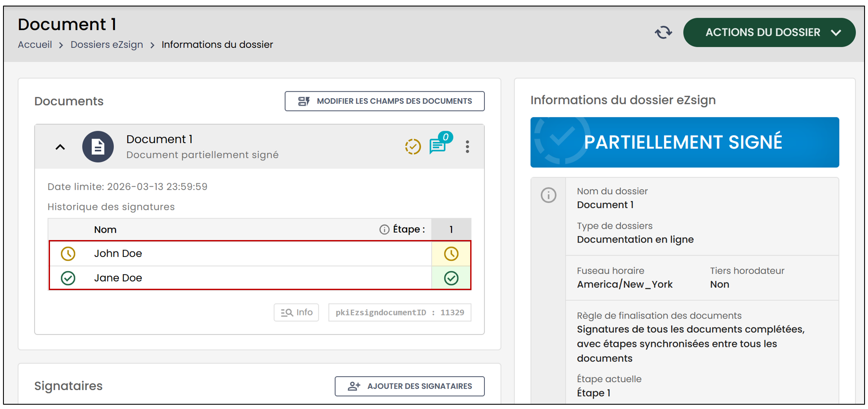The image size is (868, 409).
Task: Click the pkiEzsigndocumentID 11329 field
Action: pos(400,312)
